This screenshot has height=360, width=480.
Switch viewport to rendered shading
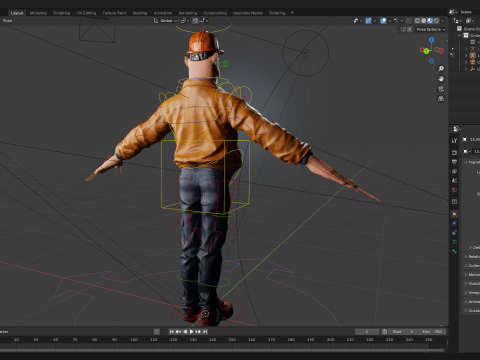click(436, 21)
